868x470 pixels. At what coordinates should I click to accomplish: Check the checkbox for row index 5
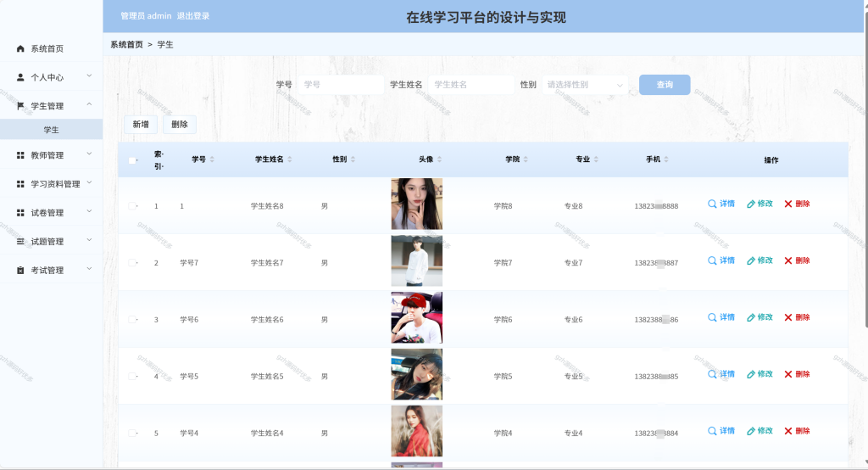[132, 434]
